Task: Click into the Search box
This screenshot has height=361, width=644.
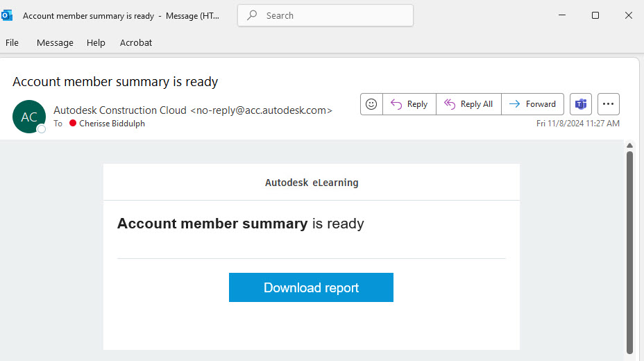Action: (x=325, y=15)
